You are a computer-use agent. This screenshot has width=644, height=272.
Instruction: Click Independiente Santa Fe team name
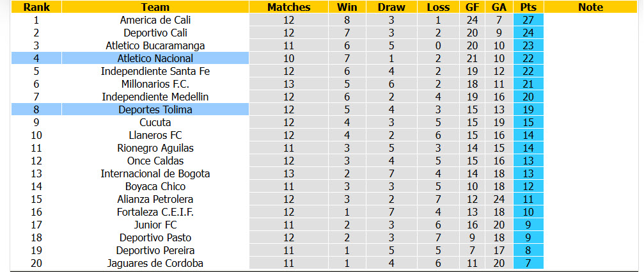(155, 71)
